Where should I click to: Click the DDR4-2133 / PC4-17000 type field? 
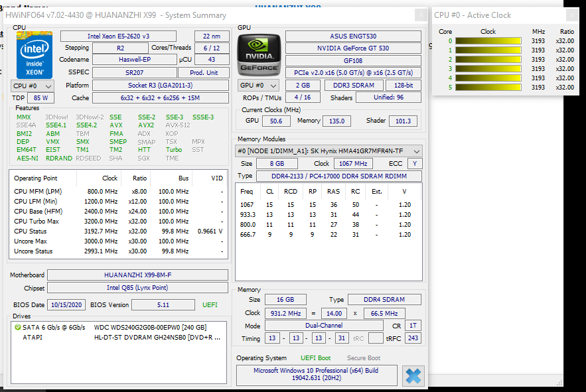pyautogui.click(x=339, y=176)
